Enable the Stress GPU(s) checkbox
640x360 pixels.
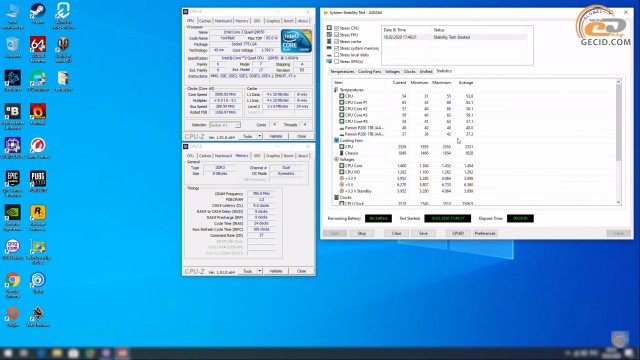tap(336, 61)
